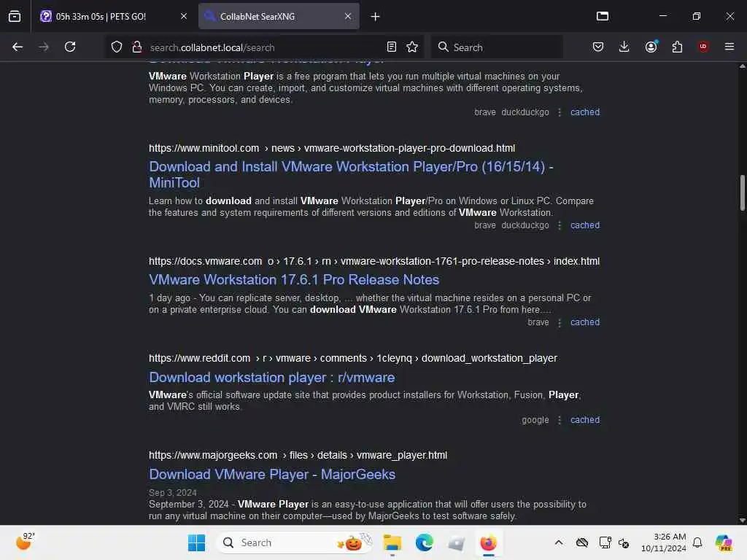This screenshot has width=747, height=560.
Task: Show hidden system tray icons
Action: pos(559,542)
